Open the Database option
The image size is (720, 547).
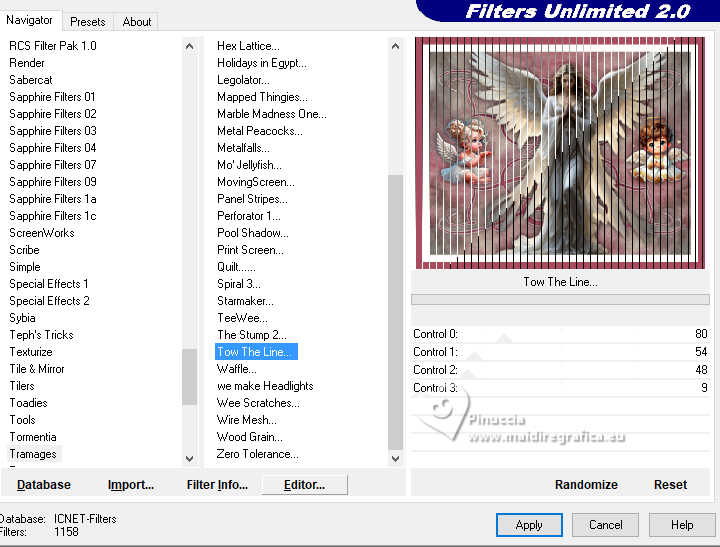click(x=44, y=485)
